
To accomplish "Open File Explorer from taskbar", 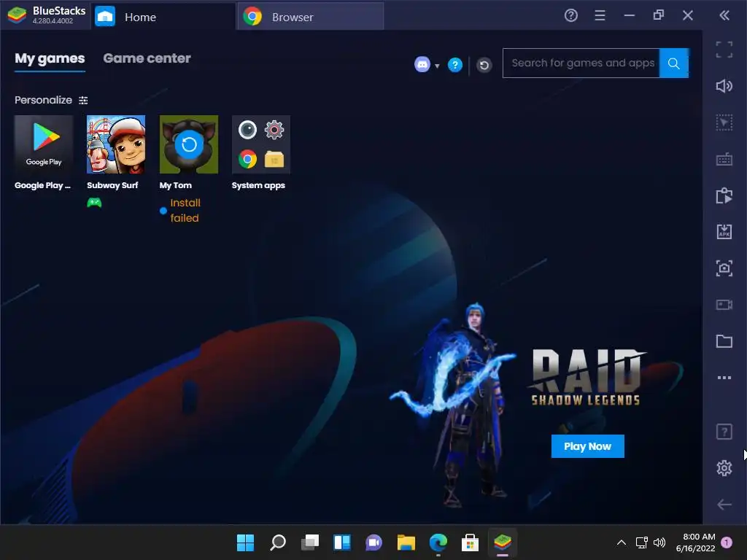I will click(406, 542).
